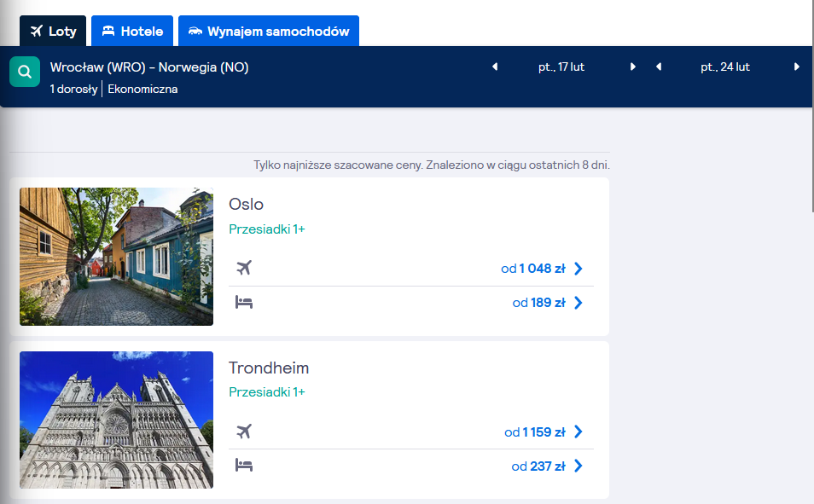This screenshot has height=504, width=814.
Task: Open Oslo flights from od 1 048 zł
Action: pos(533,269)
